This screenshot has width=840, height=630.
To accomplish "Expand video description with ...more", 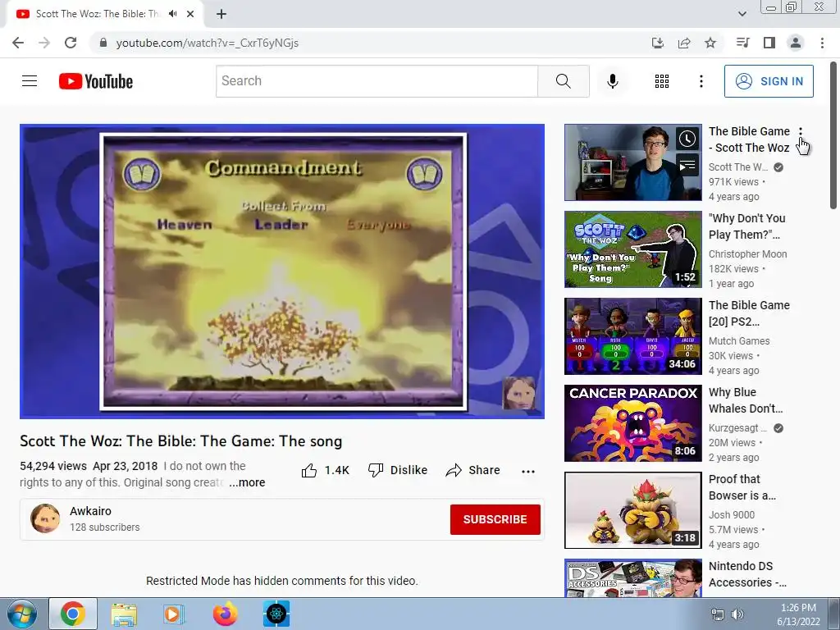I will point(247,482).
